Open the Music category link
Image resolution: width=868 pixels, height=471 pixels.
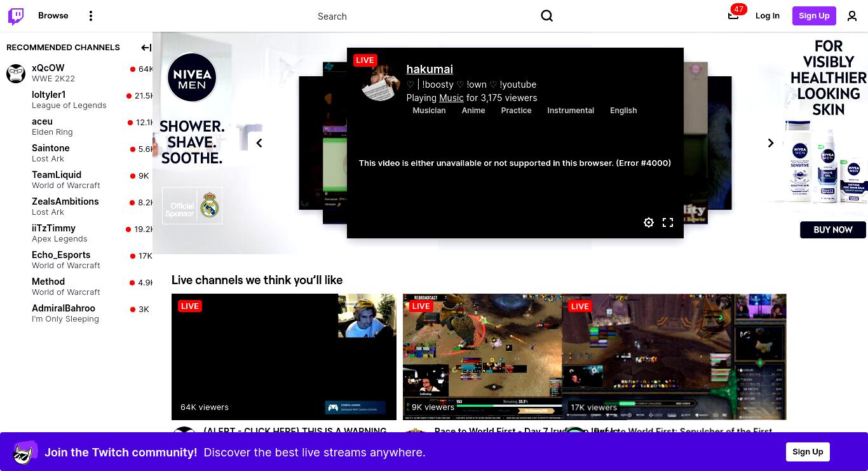coord(451,98)
